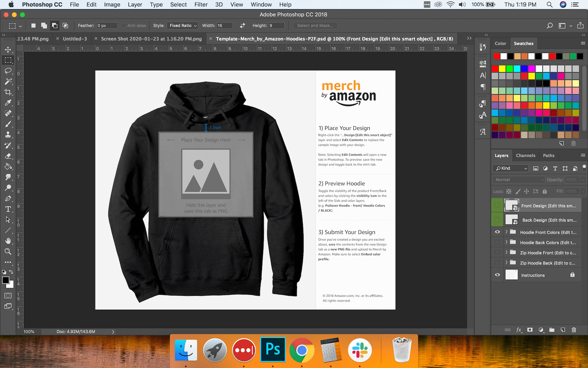This screenshot has height=368, width=588.
Task: Change the screen mode
Action: click(x=8, y=306)
